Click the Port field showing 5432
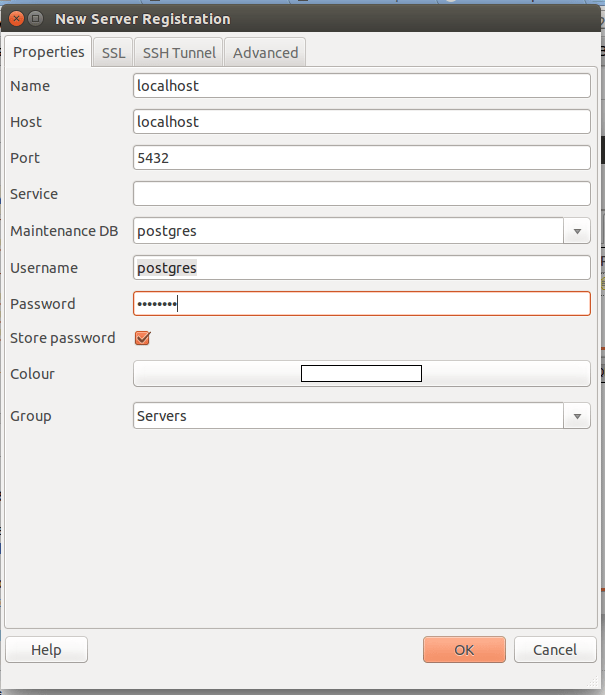 [x=362, y=157]
